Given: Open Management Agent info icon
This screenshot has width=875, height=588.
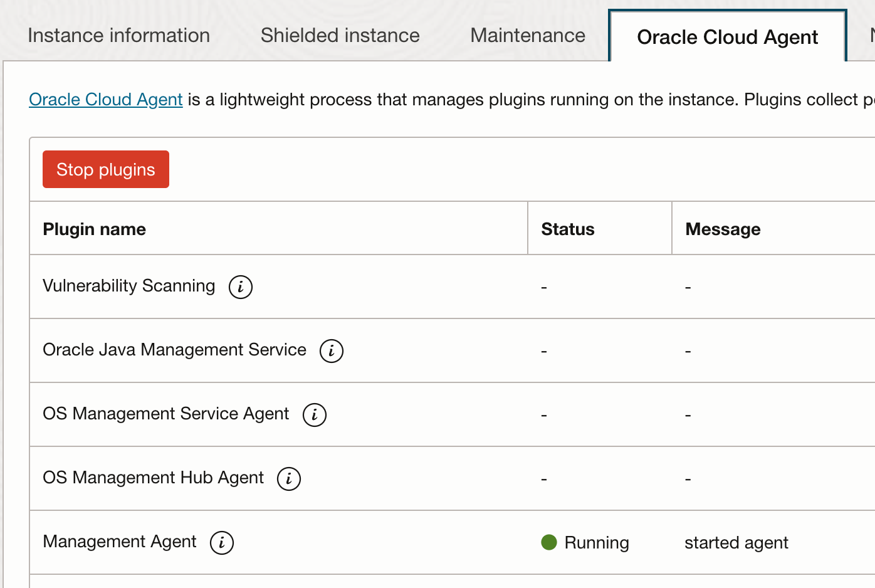Looking at the screenshot, I should point(222,543).
